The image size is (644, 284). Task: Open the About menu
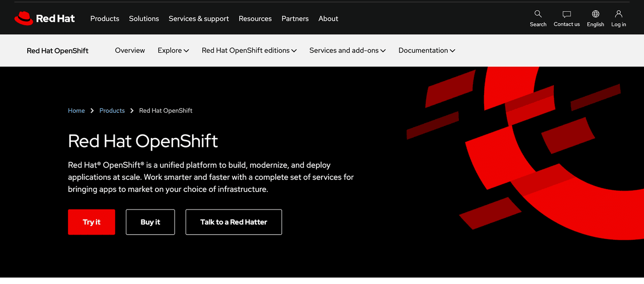328,19
